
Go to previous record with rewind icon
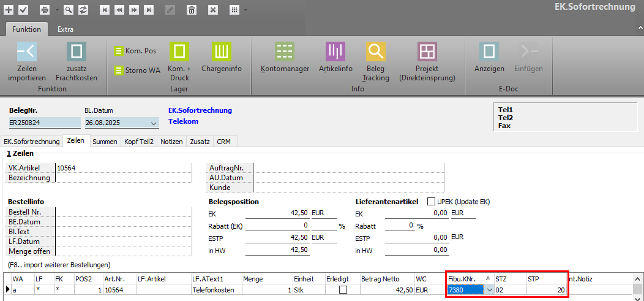pyautogui.click(x=119, y=9)
